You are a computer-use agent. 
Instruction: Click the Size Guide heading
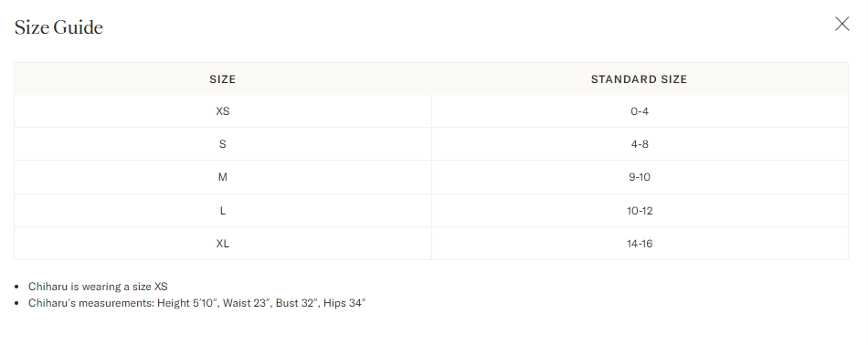[x=58, y=27]
